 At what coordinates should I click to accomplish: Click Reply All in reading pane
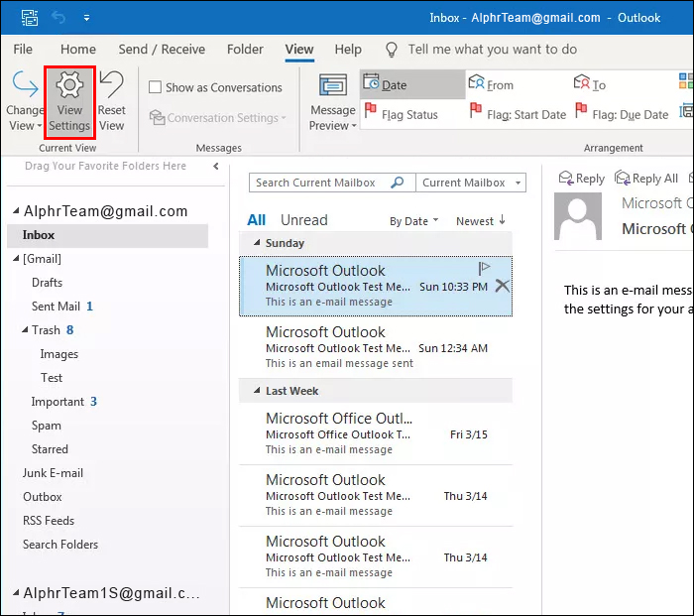point(646,178)
